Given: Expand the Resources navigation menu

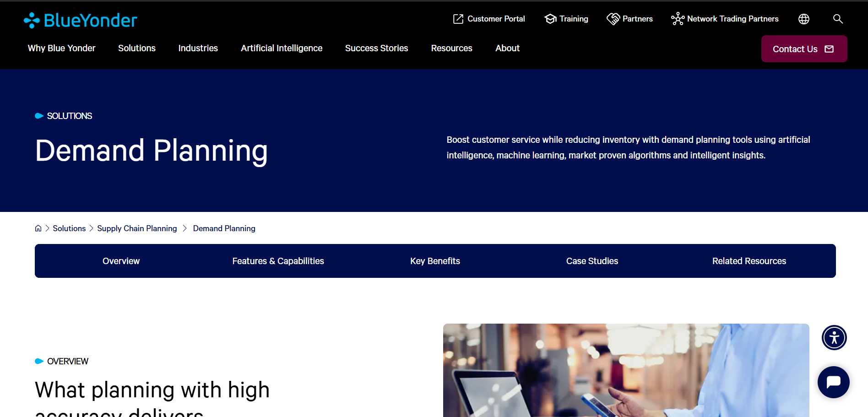Looking at the screenshot, I should tap(451, 48).
